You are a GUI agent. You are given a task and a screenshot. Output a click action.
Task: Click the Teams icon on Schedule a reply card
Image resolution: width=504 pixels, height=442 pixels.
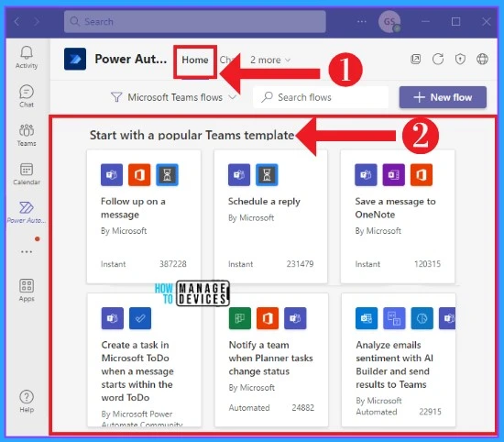(239, 174)
